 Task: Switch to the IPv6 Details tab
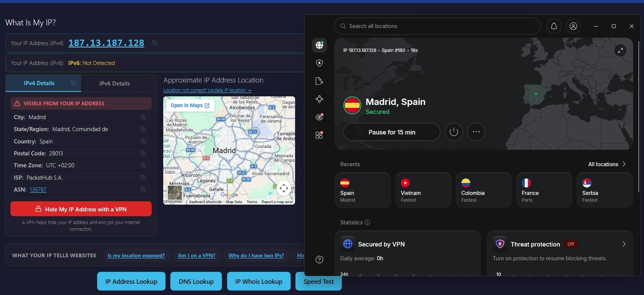point(115,84)
